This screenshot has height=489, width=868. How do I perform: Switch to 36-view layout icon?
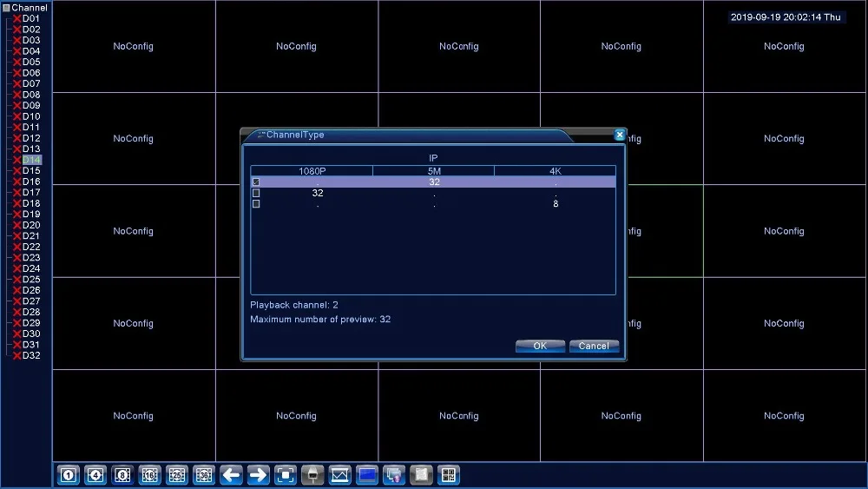[204, 475]
